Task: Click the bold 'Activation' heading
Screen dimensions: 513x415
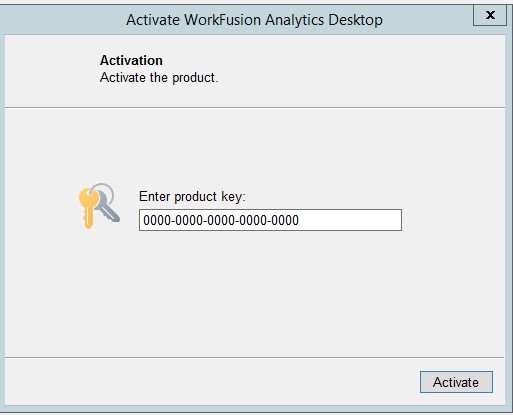Action: [x=131, y=60]
